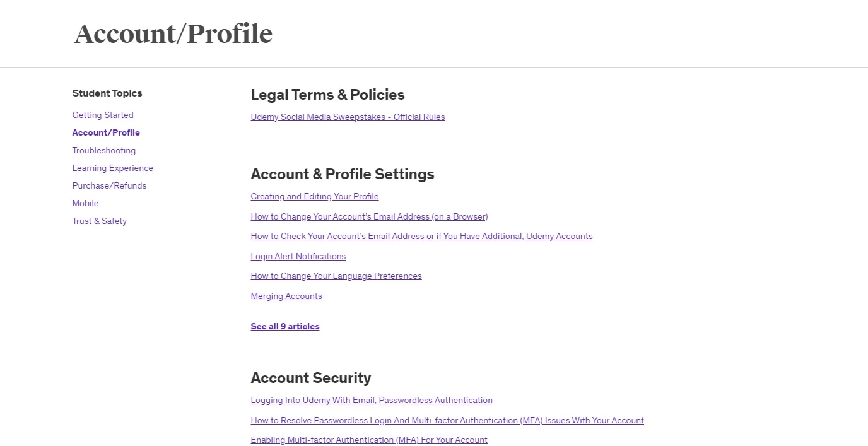Open Purchase/Refunds topic
This screenshot has height=446, width=868.
[x=109, y=185]
